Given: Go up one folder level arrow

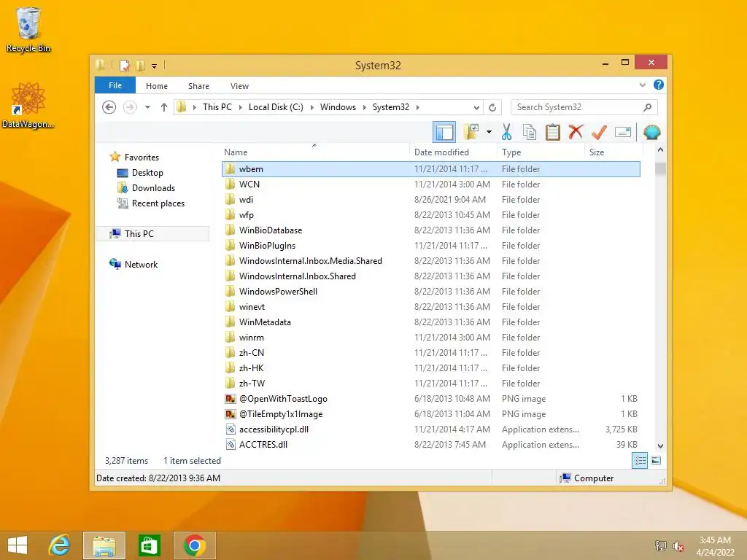Looking at the screenshot, I should coord(164,107).
